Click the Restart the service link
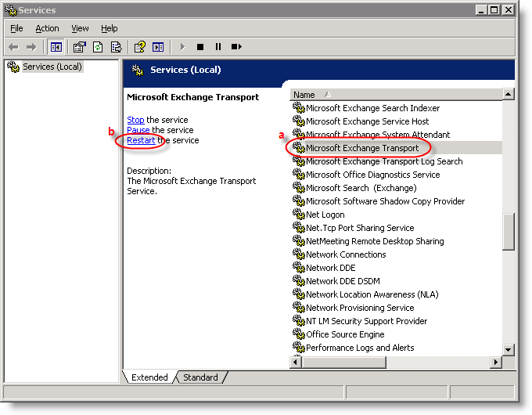The height and width of the screenshot is (415, 532). click(141, 140)
